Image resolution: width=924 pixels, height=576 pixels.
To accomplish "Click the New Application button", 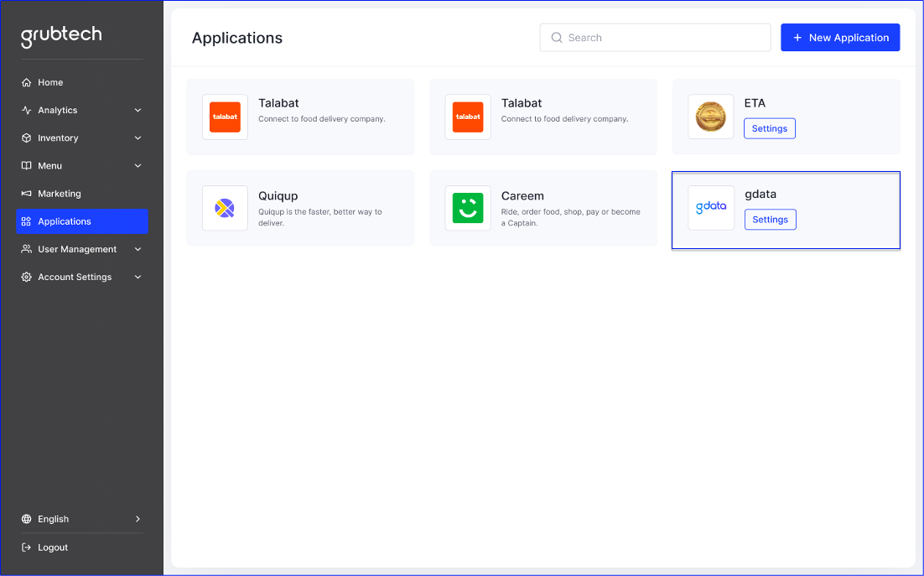I will click(840, 37).
